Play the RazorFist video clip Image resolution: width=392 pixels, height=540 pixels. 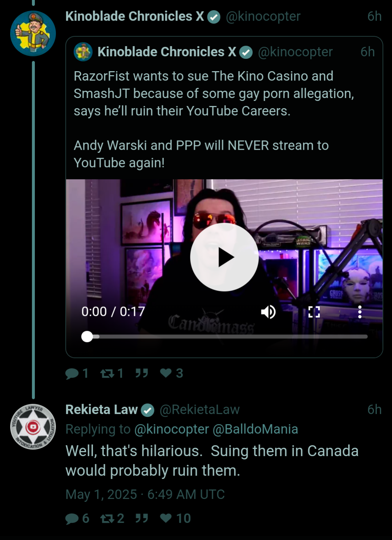pos(224,257)
